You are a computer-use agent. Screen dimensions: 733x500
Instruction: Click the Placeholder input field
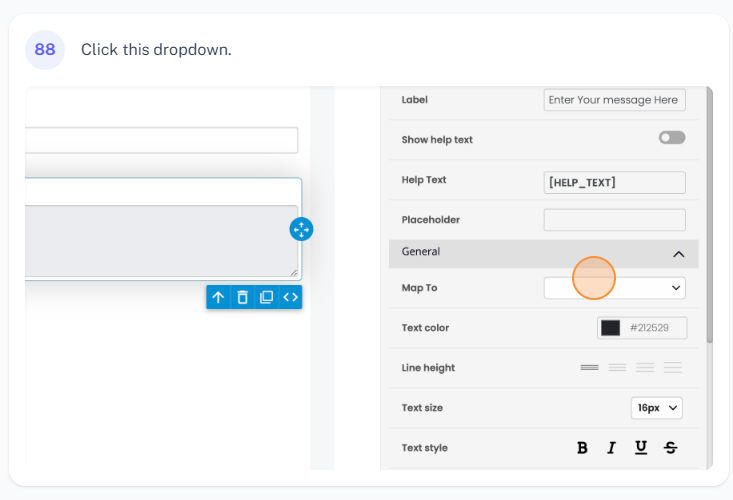point(614,220)
